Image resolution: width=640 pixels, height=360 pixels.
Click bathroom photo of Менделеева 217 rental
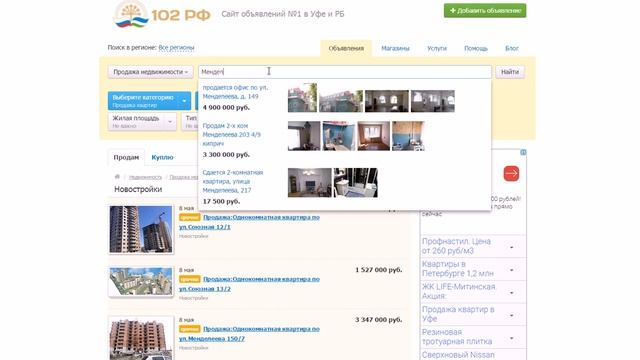356,182
